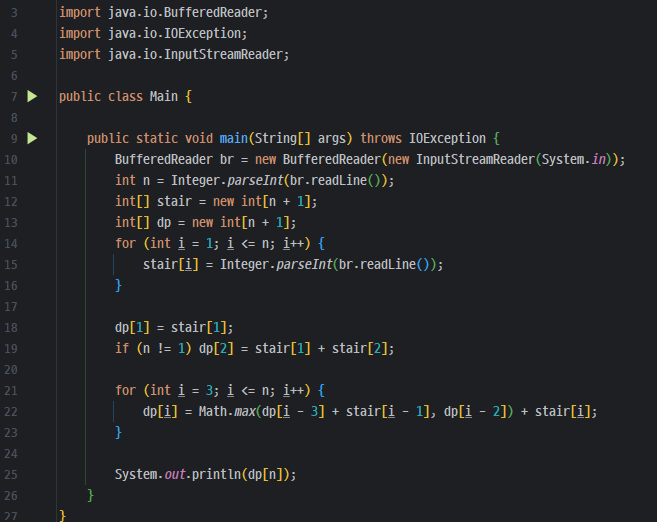
Task: Click the class name 'Main'
Action: point(164,96)
